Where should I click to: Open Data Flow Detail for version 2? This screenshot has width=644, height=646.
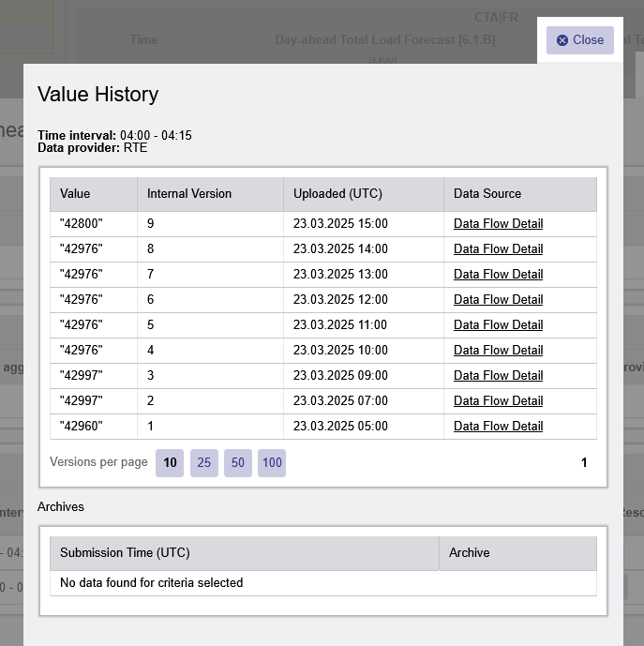(498, 401)
